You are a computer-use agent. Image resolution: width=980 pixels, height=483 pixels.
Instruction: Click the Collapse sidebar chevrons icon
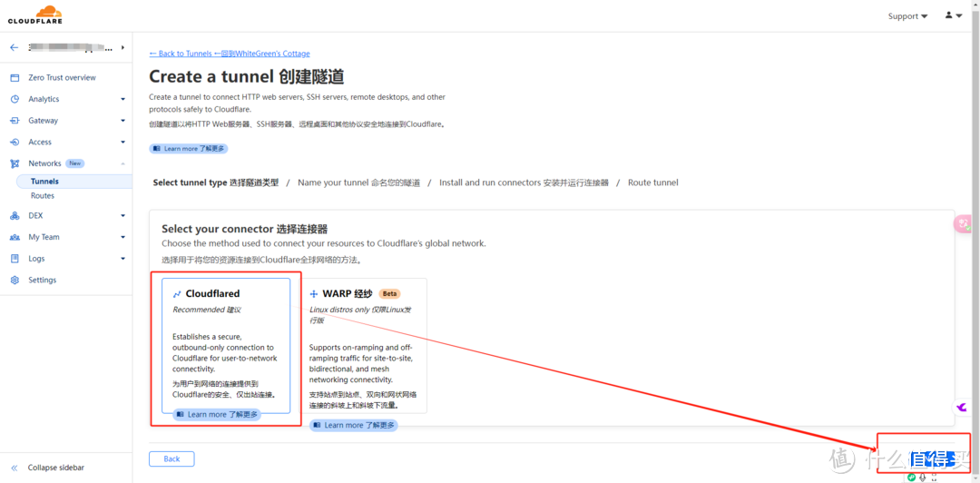[x=15, y=468]
